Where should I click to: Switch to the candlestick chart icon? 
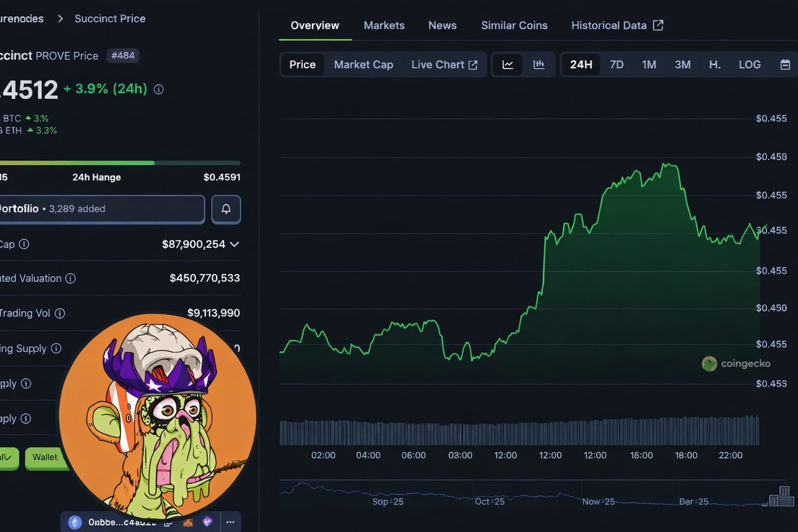(539, 65)
